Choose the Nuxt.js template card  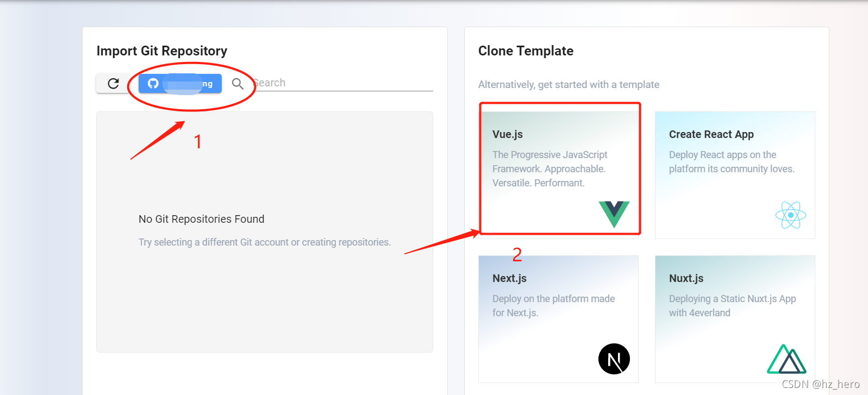pos(735,319)
